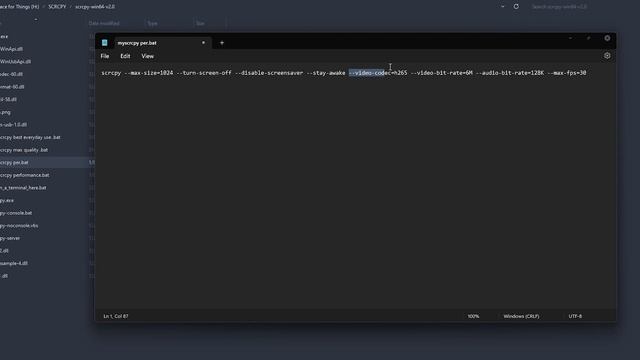
Task: Close the myscrcpy per.bat tab
Action: tap(203, 43)
